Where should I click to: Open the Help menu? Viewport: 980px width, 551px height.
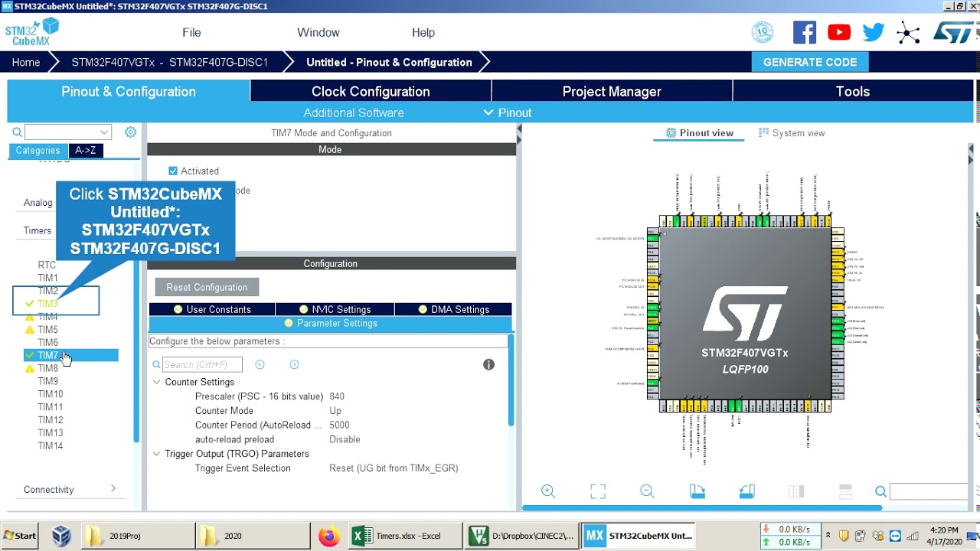pyautogui.click(x=423, y=32)
